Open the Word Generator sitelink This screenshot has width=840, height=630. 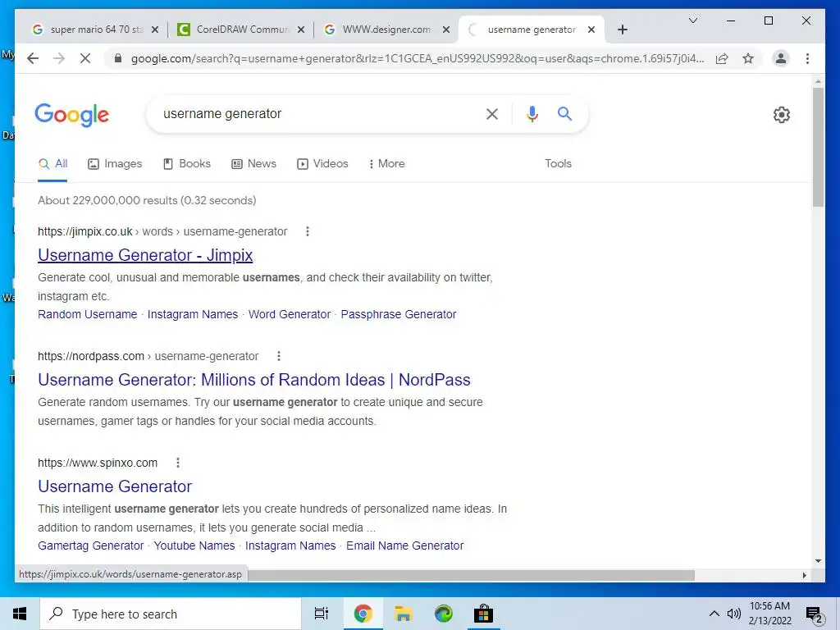(290, 314)
